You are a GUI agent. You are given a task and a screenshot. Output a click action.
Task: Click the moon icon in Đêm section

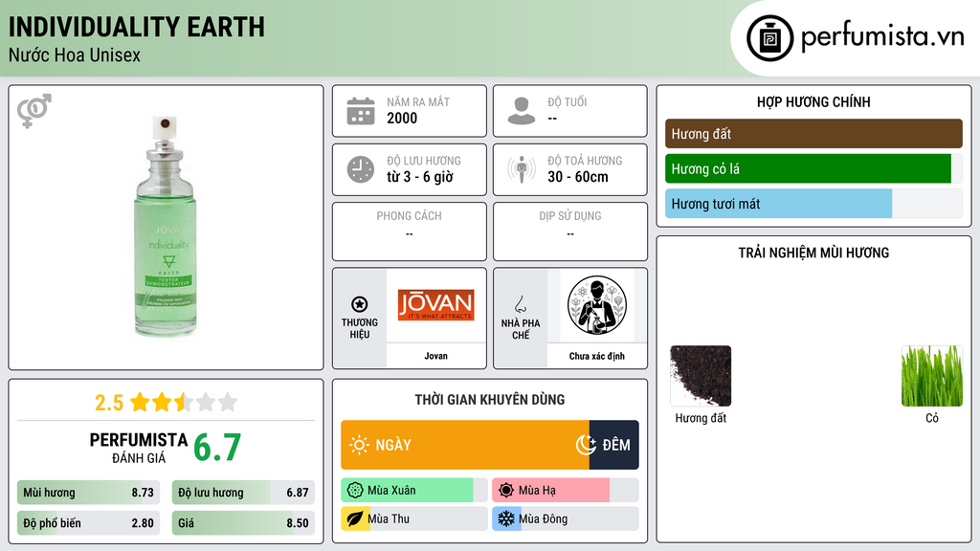click(586, 445)
